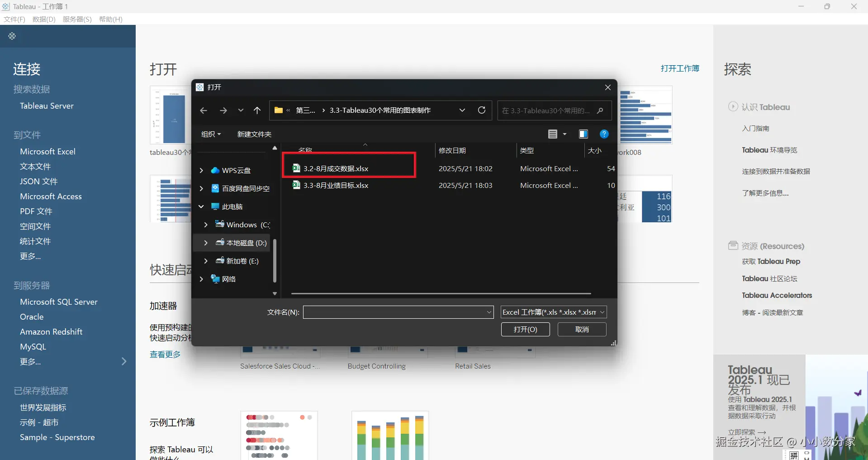Open recent locations dropdown arrow
This screenshot has height=460, width=868.
(x=241, y=110)
